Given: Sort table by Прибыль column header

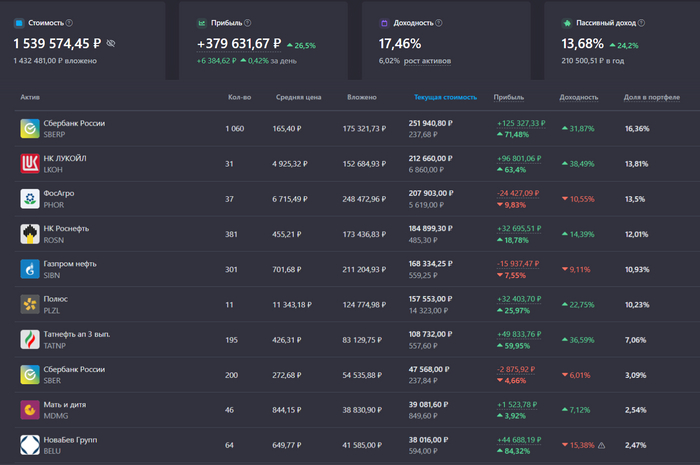Looking at the screenshot, I should coord(508,98).
